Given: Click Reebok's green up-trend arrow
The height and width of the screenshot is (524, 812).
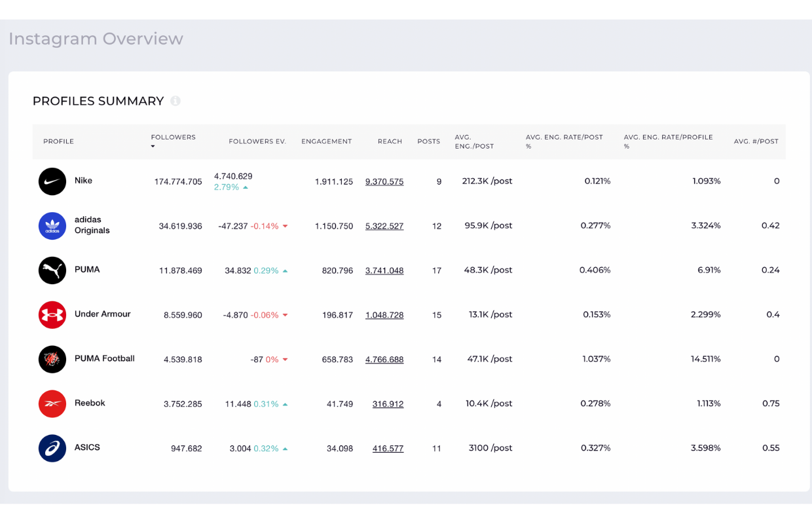Looking at the screenshot, I should [x=286, y=404].
